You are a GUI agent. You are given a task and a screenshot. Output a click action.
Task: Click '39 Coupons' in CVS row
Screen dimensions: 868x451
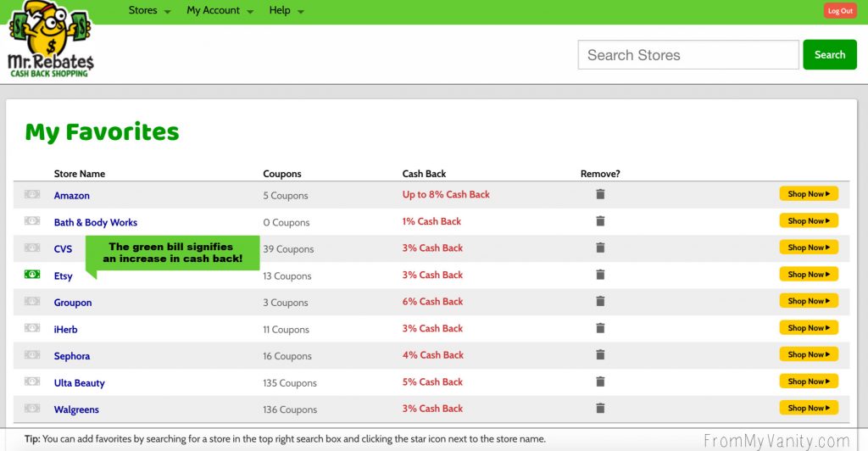288,249
